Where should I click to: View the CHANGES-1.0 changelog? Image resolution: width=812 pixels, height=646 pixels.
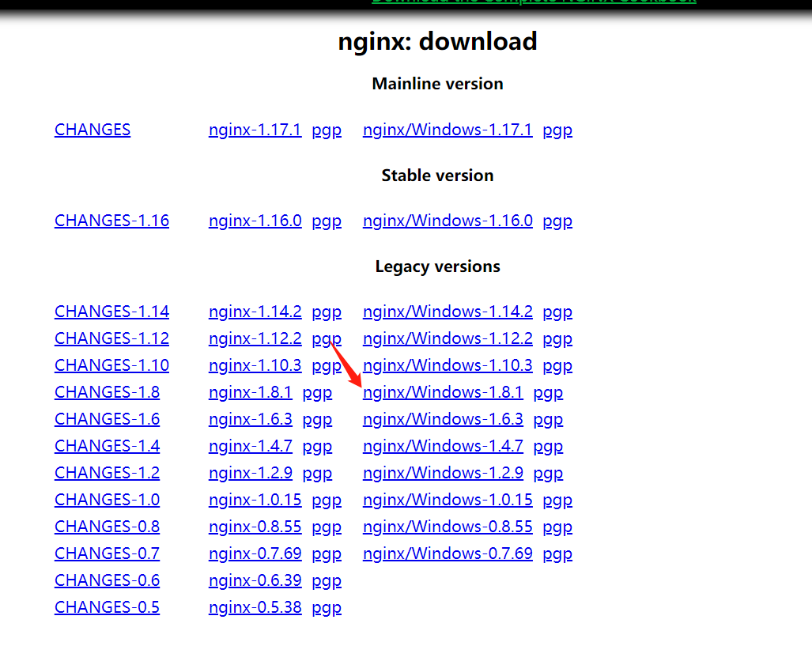pos(108,501)
